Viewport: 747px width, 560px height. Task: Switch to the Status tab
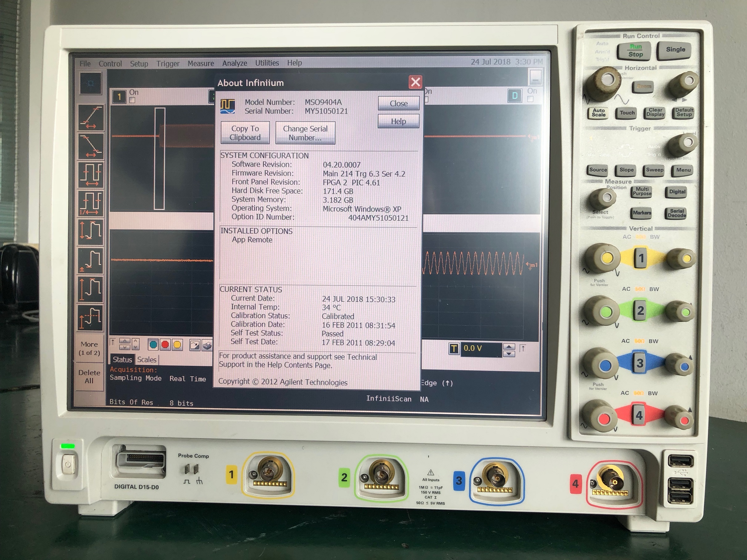[122, 359]
